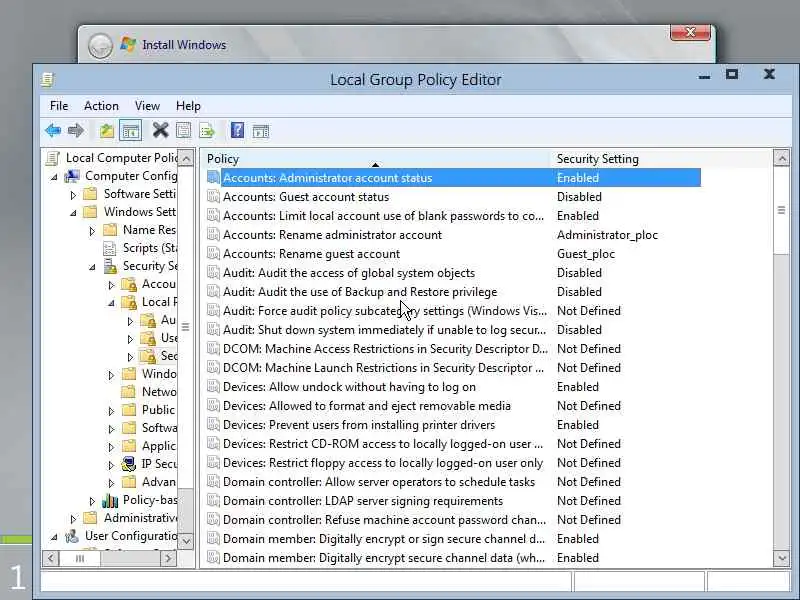This screenshot has height=600, width=800.
Task: Click the Scripts (Startup/Shutdown) icon in the tree
Action: (110, 248)
